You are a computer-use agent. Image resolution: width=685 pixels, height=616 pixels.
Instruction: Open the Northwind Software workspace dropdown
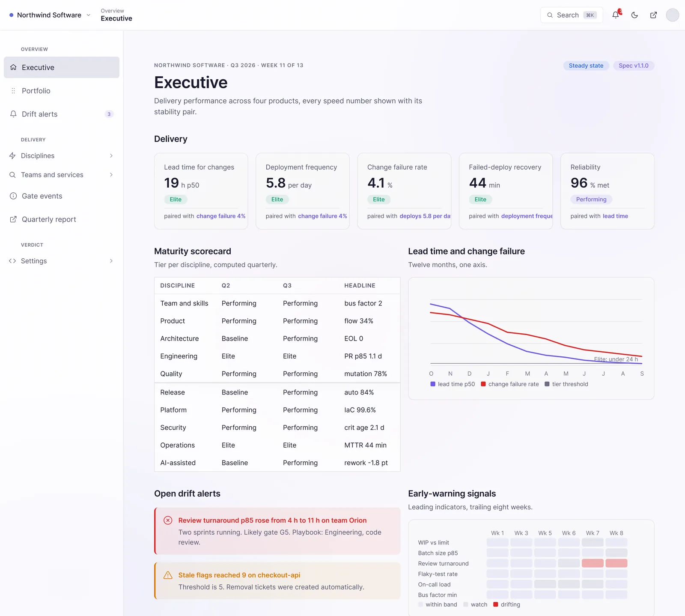click(x=50, y=15)
